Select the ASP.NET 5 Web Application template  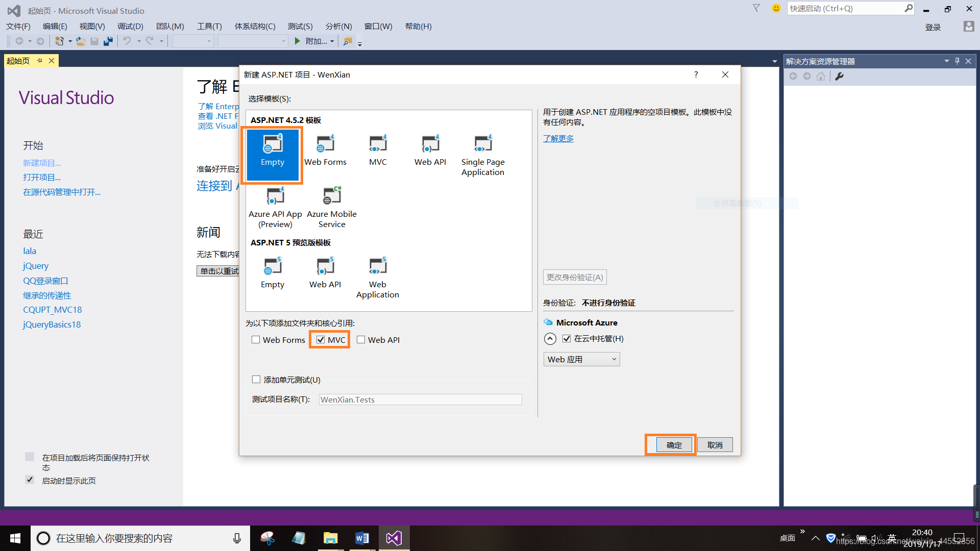378,278
